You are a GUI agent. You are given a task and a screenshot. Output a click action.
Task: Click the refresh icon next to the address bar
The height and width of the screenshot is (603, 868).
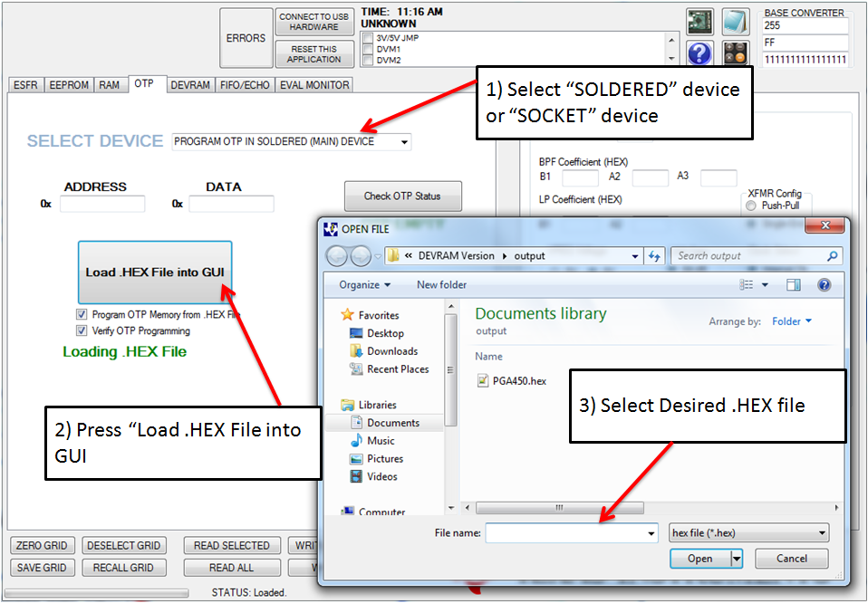[x=655, y=256]
